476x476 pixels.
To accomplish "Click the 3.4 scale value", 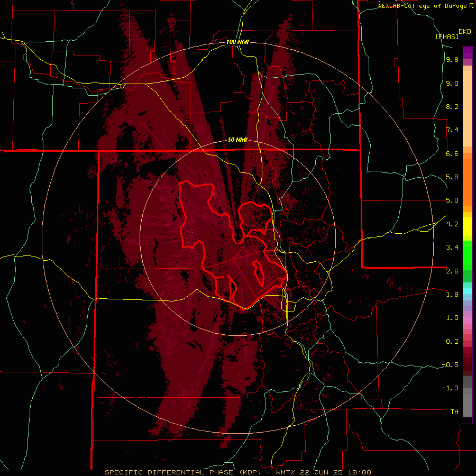I will 452,248.
